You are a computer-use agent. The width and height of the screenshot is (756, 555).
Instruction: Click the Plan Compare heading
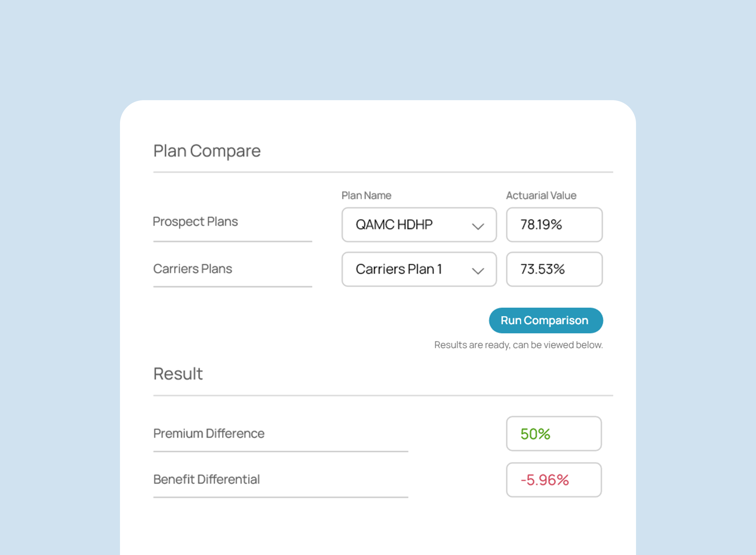[207, 151]
